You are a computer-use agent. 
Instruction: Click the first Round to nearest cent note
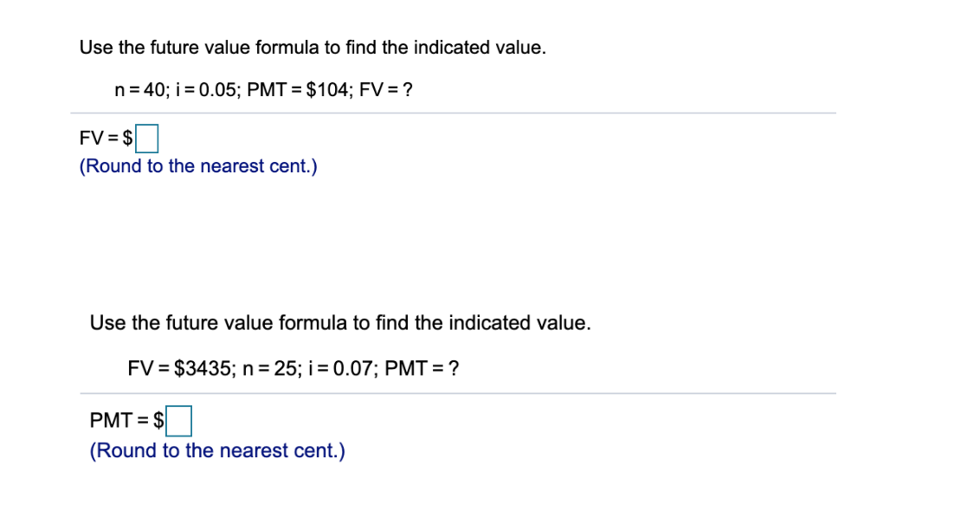(198, 165)
